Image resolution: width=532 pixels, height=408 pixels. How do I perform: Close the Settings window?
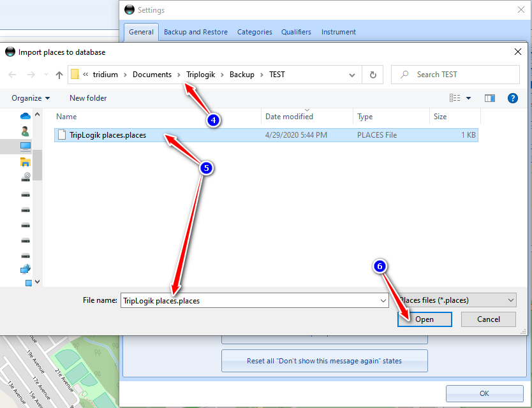[x=521, y=10]
